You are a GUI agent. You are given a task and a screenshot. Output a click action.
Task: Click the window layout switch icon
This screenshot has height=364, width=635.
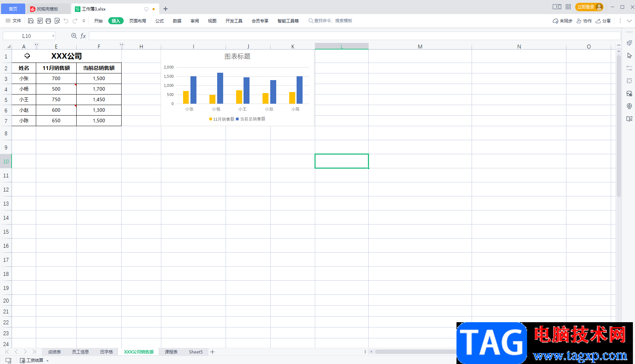[557, 7]
